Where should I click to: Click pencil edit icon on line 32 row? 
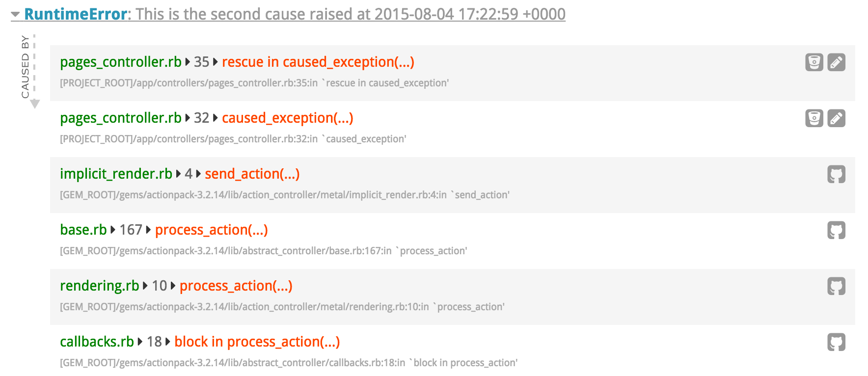[x=836, y=118]
